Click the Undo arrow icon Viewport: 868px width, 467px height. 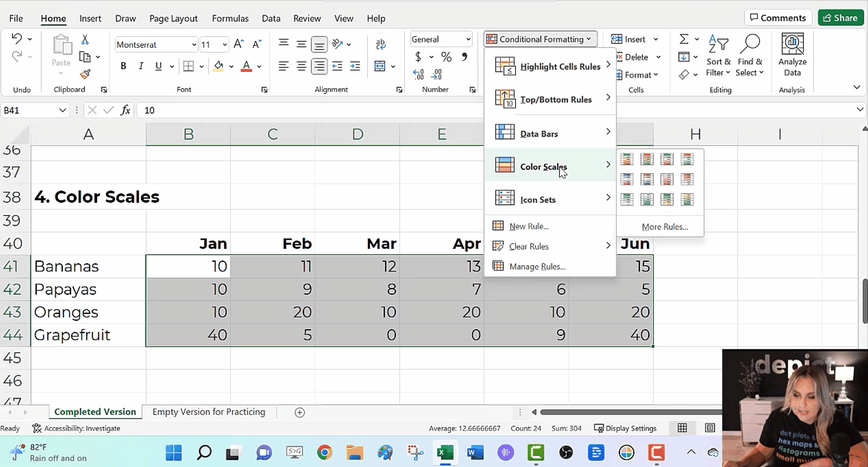[17, 39]
